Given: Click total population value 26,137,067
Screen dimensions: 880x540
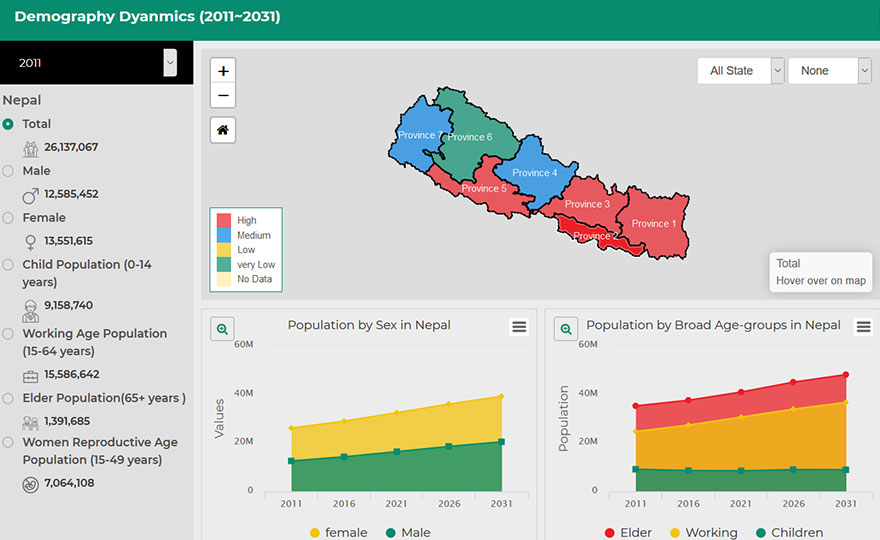Looking at the screenshot, I should point(71,147).
